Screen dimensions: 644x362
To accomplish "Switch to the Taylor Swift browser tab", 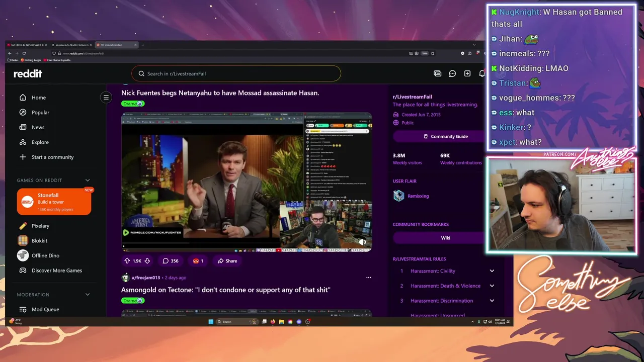I will coord(26,45).
